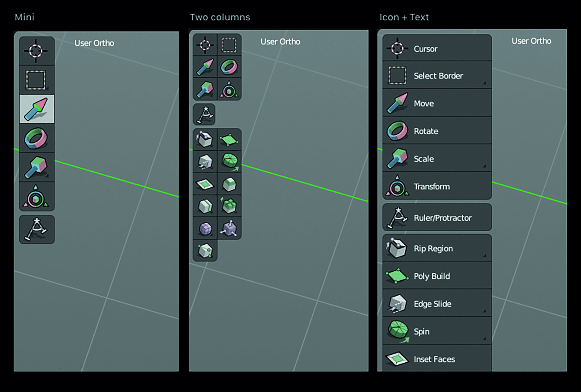Select Poly Build icon in two-column toolbar
Screen dimensions: 581x392
click(229, 140)
